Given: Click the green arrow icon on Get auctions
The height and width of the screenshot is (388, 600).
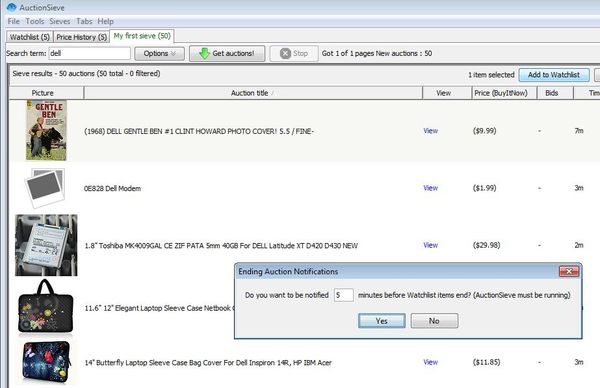Looking at the screenshot, I should pos(204,54).
